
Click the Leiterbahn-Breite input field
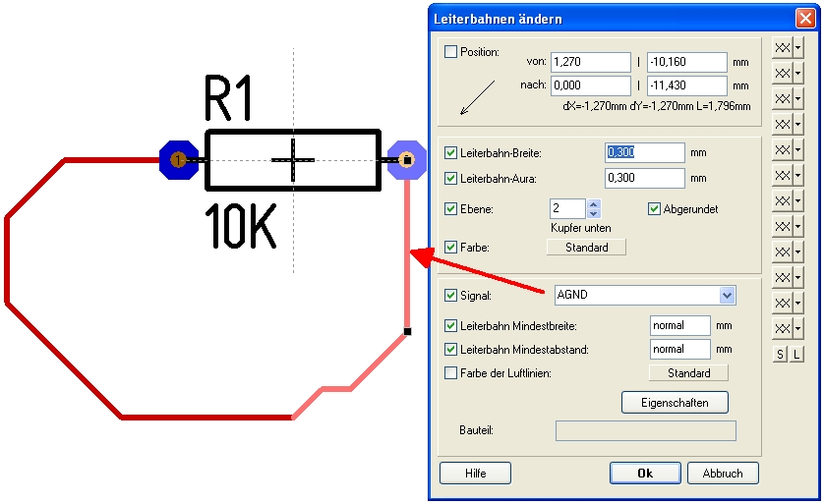644,153
